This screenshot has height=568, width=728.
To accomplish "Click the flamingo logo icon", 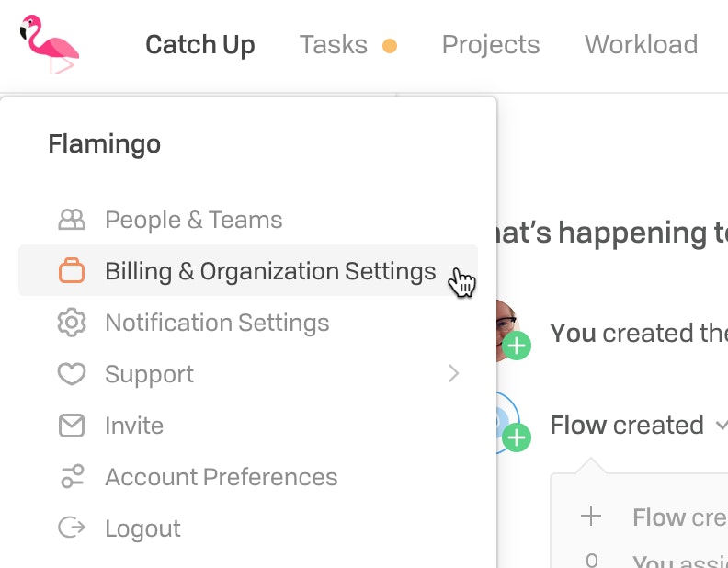I will coord(50,44).
